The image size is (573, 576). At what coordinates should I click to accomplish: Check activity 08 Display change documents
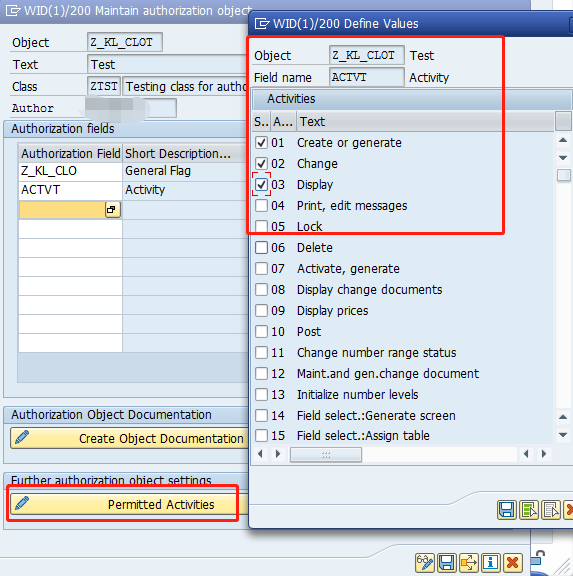(262, 289)
